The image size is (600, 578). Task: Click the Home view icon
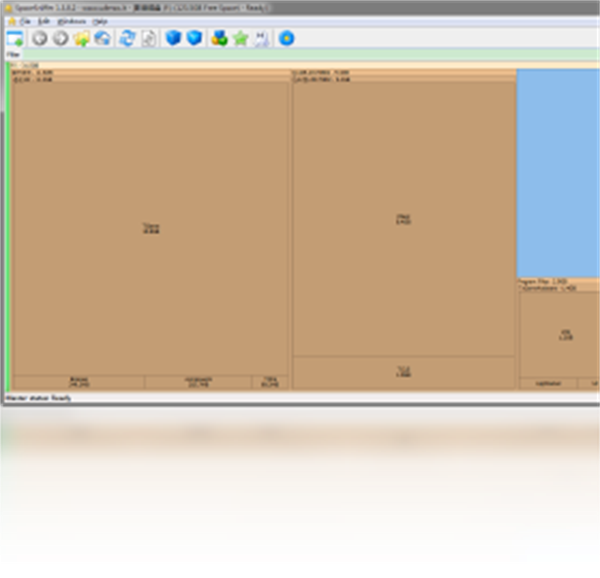102,38
